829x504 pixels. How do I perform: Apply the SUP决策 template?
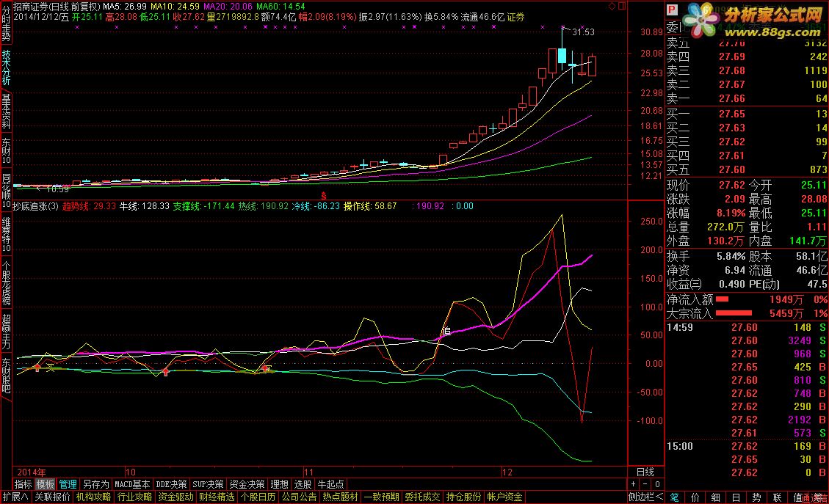(208, 484)
